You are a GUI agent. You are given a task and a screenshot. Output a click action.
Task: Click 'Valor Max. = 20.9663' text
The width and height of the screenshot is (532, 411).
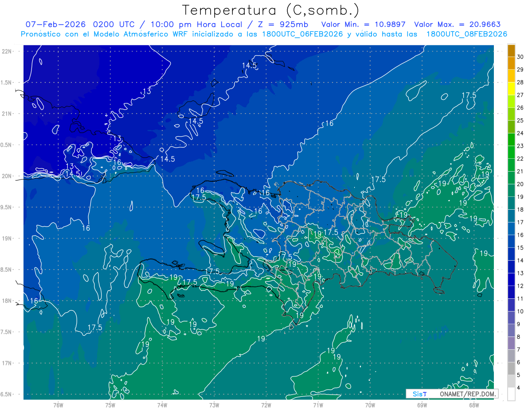458,24
